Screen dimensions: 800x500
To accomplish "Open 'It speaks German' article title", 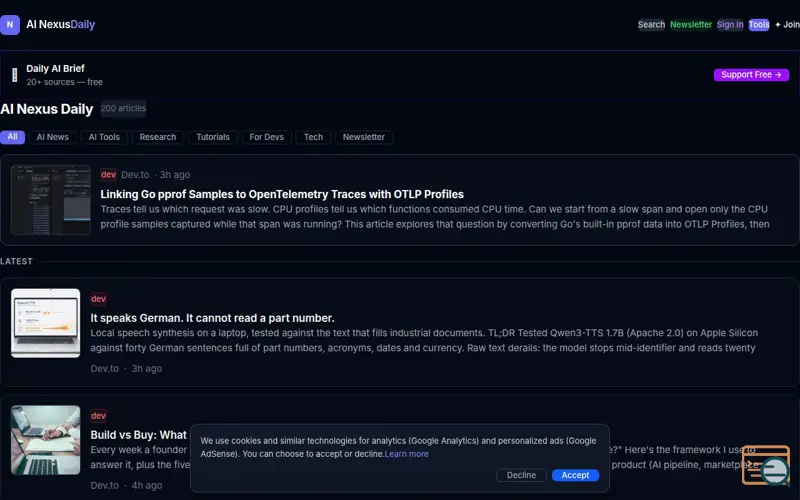I will pyautogui.click(x=212, y=318).
